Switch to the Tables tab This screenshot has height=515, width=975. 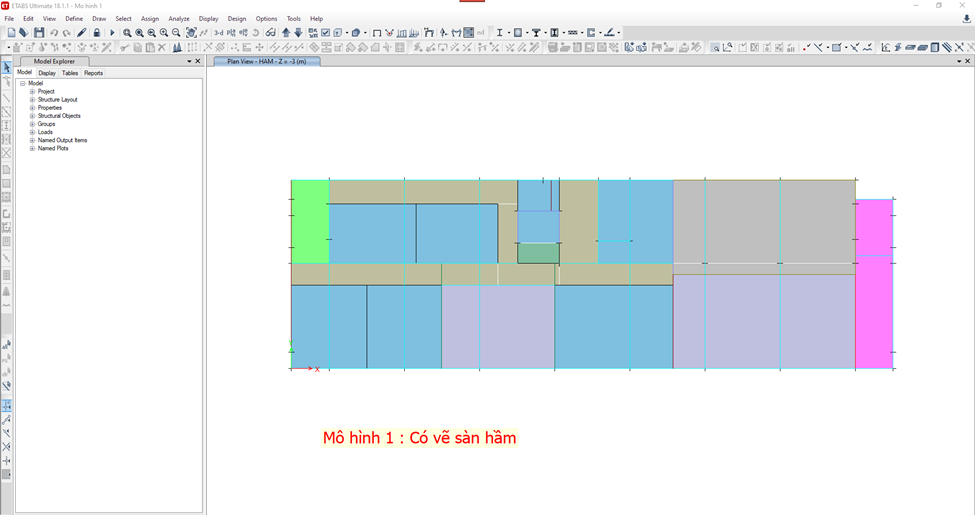click(x=70, y=73)
